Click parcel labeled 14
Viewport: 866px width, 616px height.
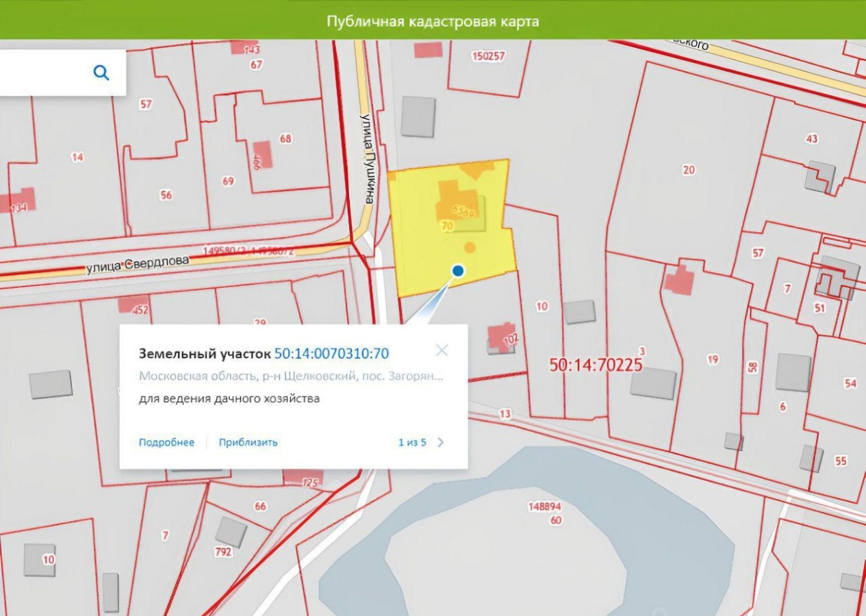pyautogui.click(x=77, y=157)
